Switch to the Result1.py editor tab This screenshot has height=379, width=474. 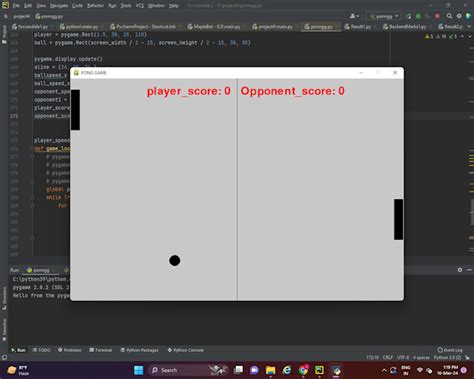coord(358,26)
